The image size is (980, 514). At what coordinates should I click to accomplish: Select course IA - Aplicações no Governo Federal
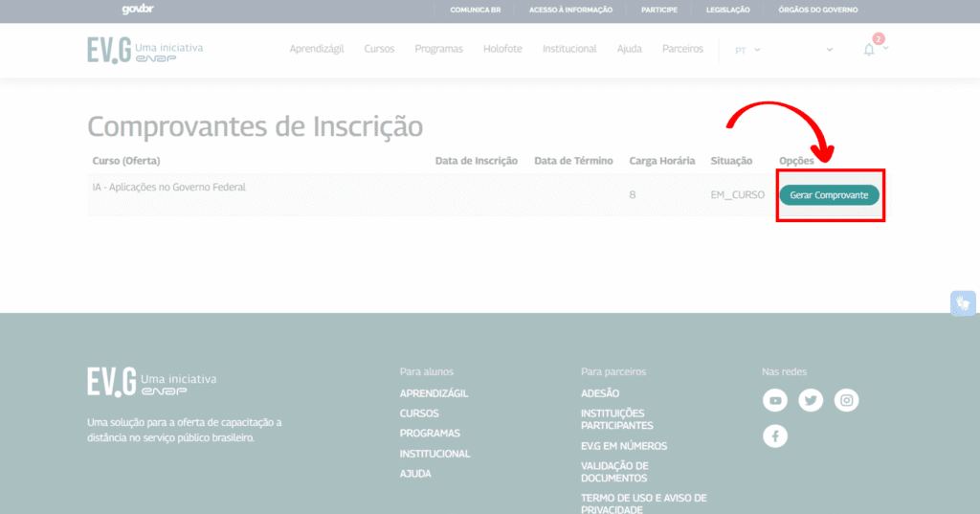pyautogui.click(x=168, y=187)
